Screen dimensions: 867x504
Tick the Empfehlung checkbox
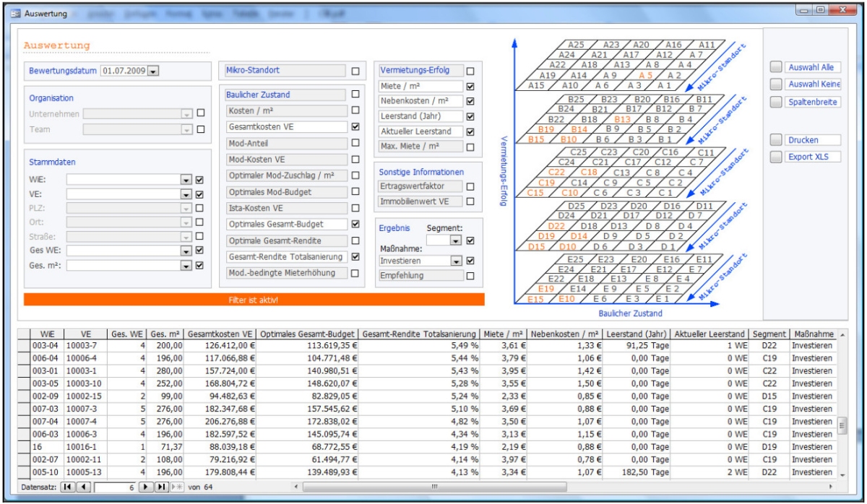[x=470, y=276]
